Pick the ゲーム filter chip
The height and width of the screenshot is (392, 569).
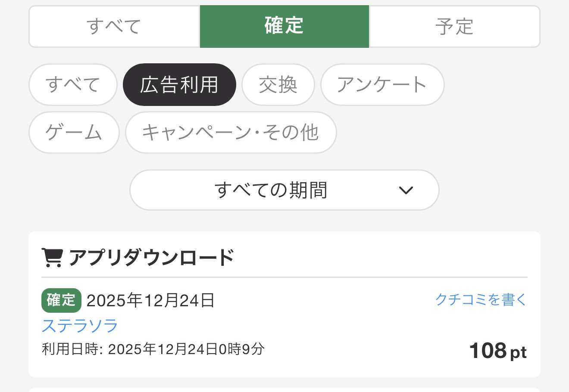[x=74, y=132]
